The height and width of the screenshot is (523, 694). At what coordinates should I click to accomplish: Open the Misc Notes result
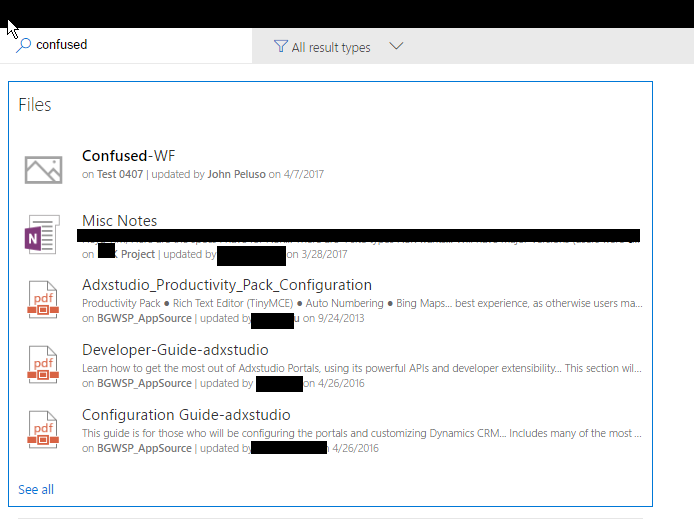[x=120, y=221]
